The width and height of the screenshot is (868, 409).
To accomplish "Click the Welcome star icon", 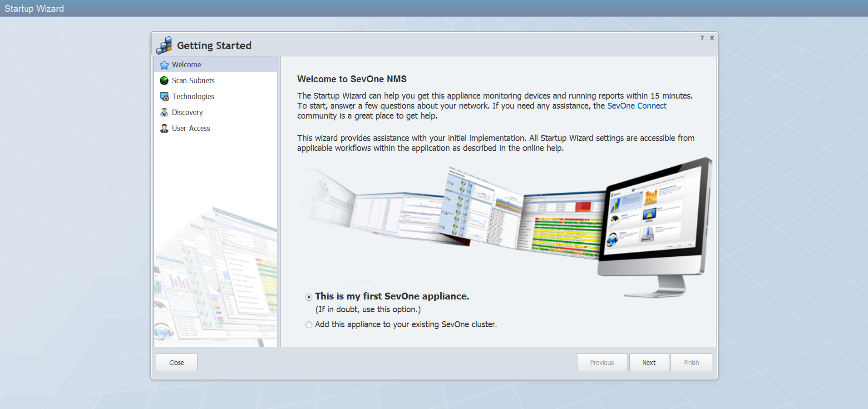I will coord(164,65).
